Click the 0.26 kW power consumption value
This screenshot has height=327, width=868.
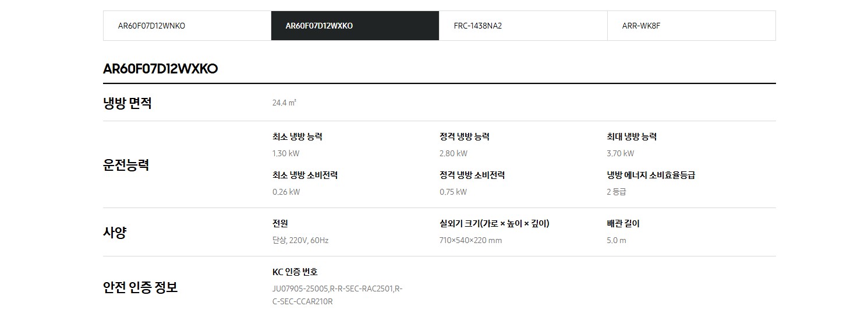point(286,192)
